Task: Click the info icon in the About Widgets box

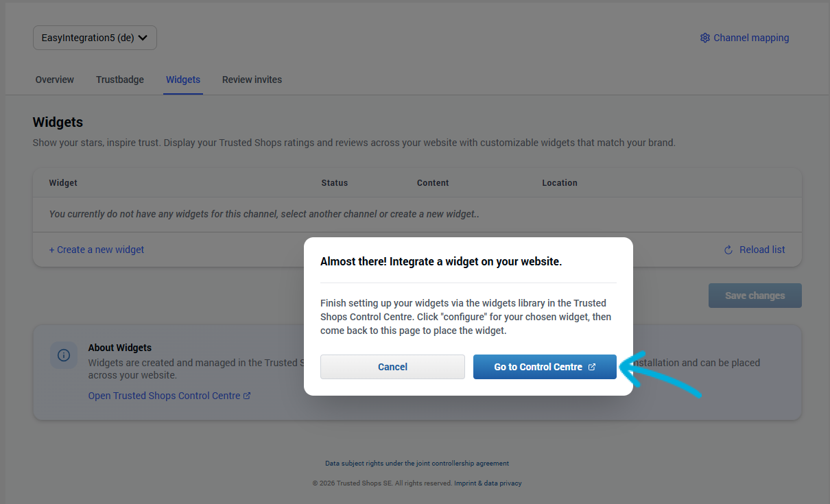Action: click(64, 355)
